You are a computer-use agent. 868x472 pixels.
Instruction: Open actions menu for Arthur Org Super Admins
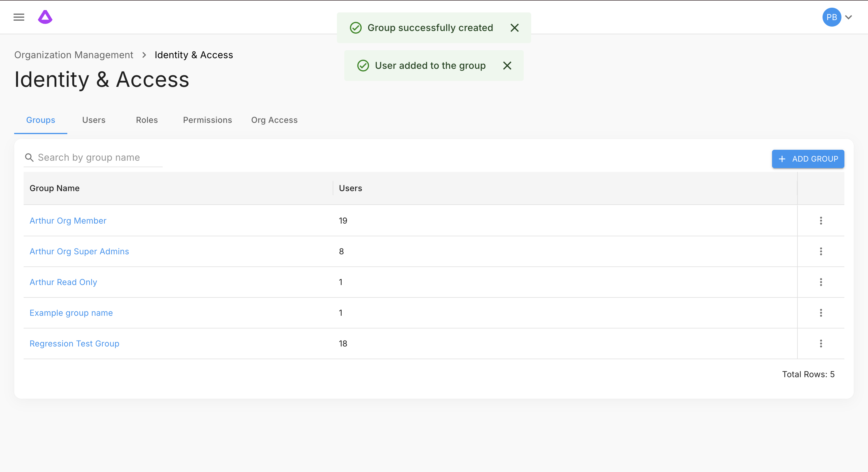click(820, 251)
